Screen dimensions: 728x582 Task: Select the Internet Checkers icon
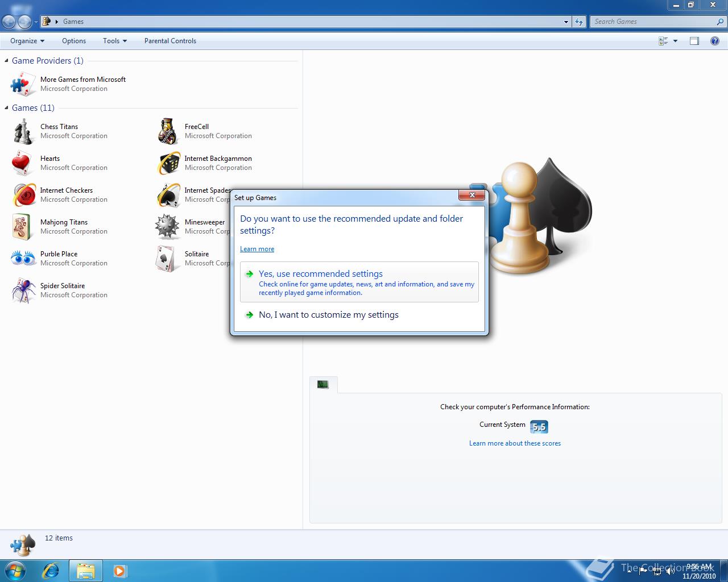pos(23,195)
